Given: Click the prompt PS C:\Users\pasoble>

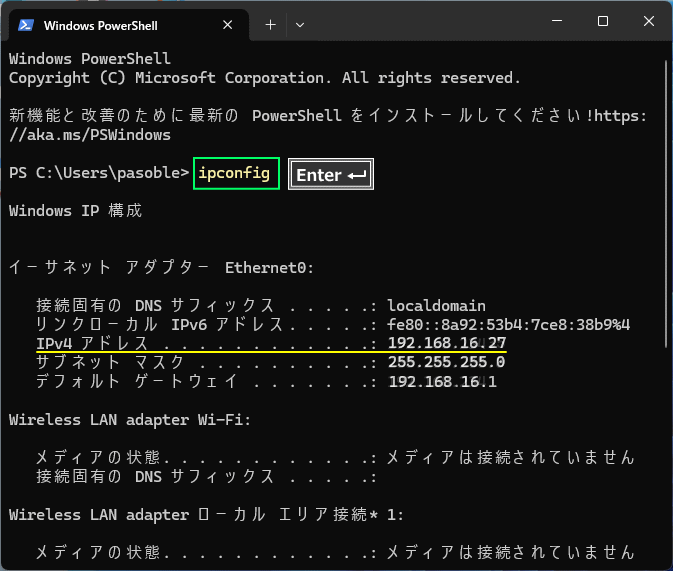Looking at the screenshot, I should [x=99, y=173].
